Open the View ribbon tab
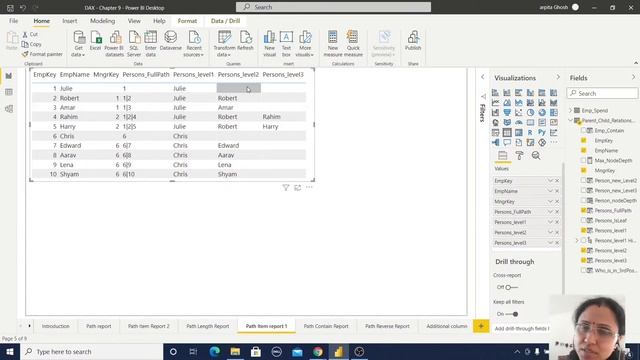Screen dimensions: 640x360 pos(134,21)
